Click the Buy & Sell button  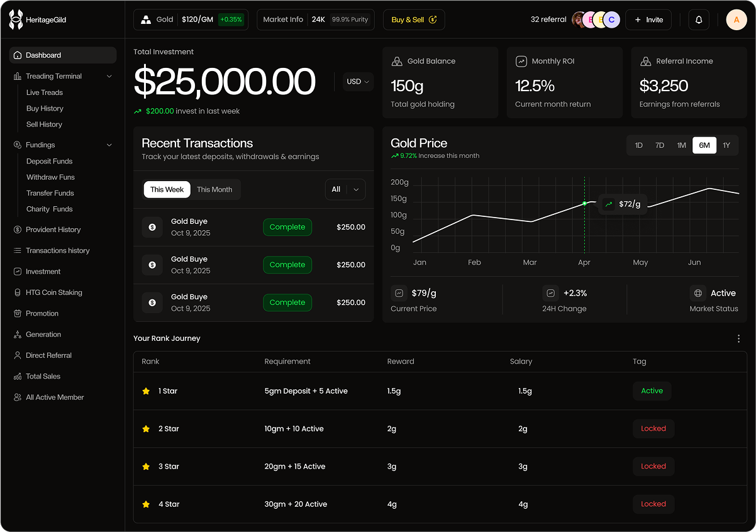413,19
